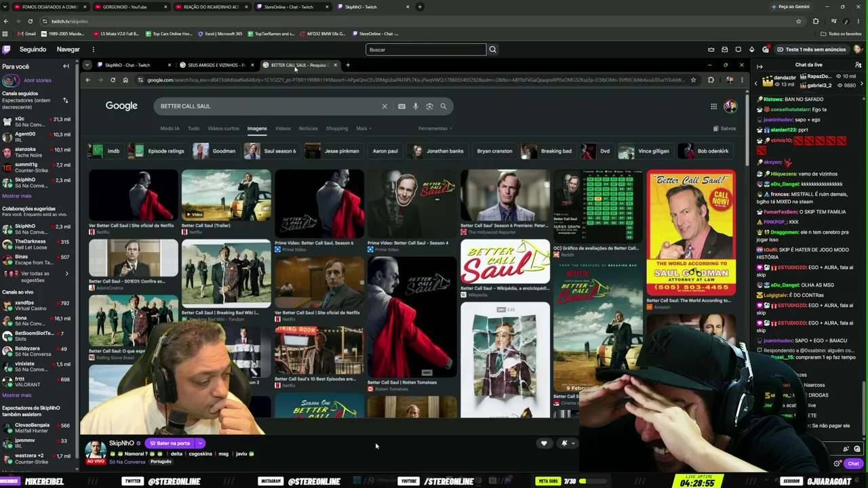868x488 pixels.
Task: Sort the followed channels list
Action: click(66, 100)
